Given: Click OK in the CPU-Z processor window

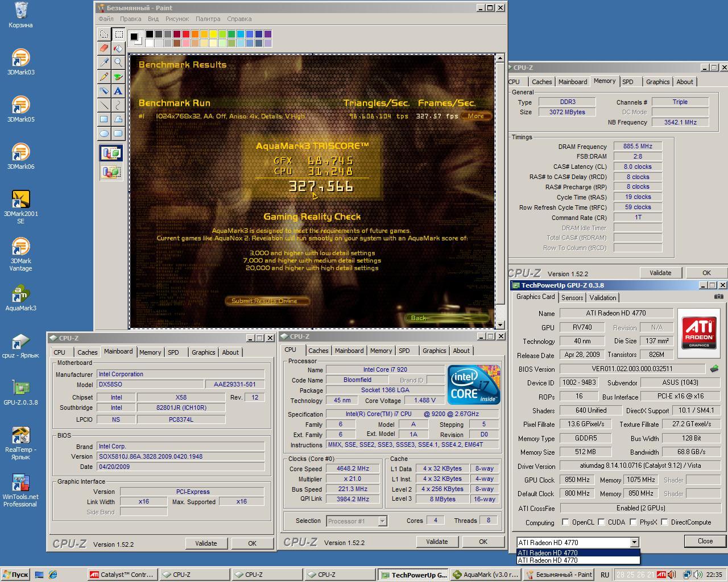Looking at the screenshot, I should point(483,542).
